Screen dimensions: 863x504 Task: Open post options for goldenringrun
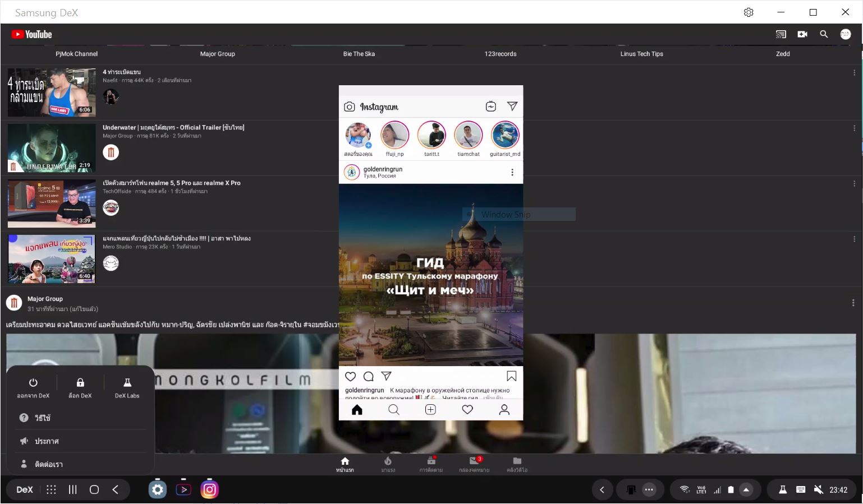click(512, 172)
